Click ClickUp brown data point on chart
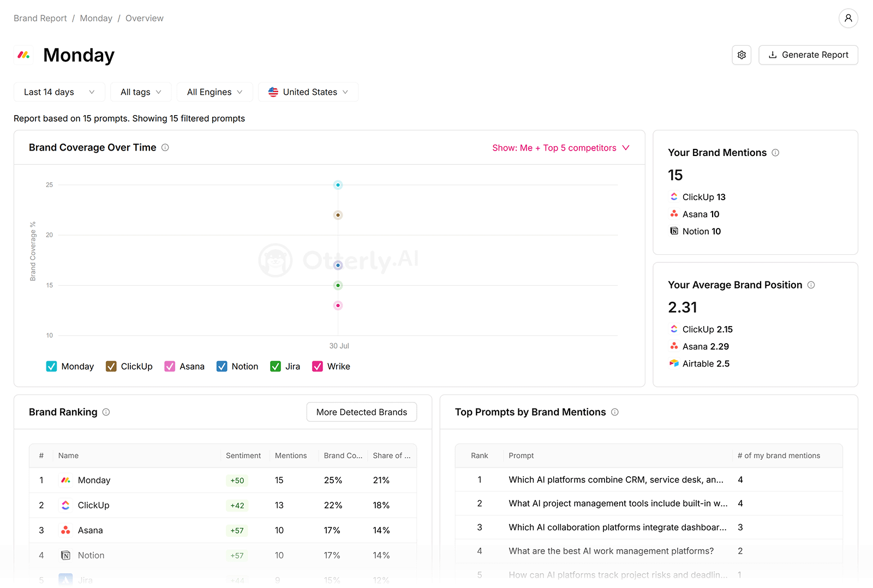The image size is (873, 588). pyautogui.click(x=338, y=215)
